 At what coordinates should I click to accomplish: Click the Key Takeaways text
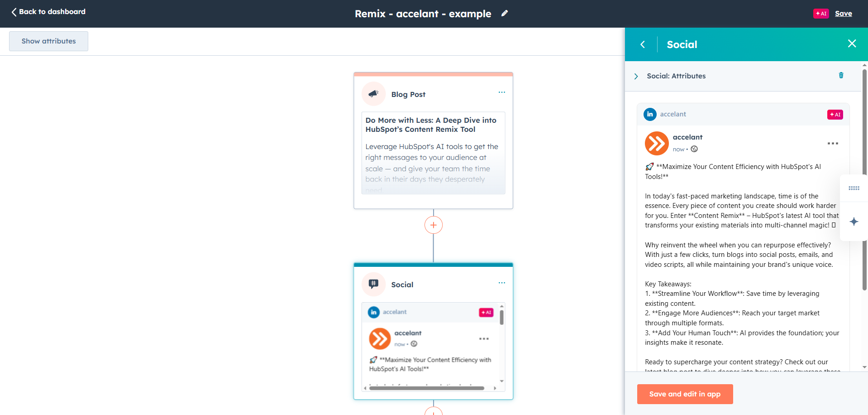[x=668, y=284]
